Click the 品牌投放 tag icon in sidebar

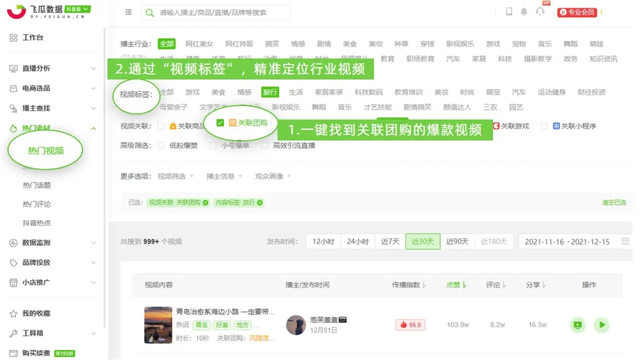pos(13,262)
